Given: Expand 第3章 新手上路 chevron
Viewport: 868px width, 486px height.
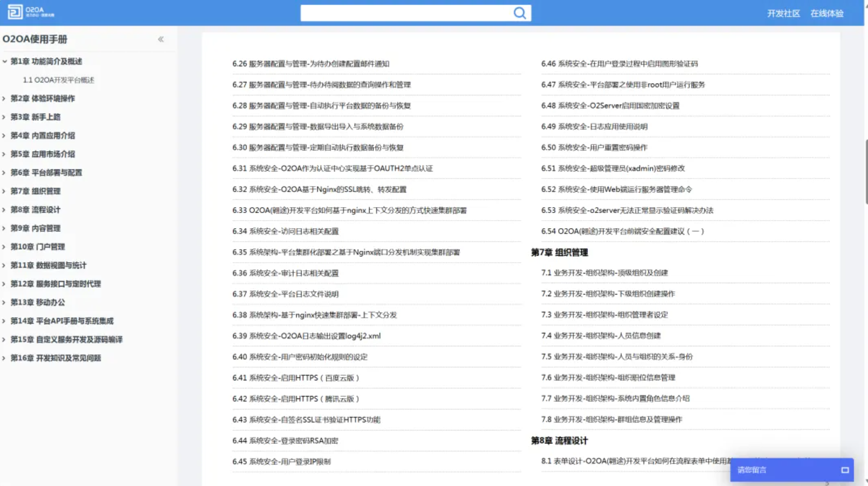Looking at the screenshot, I should (x=4, y=117).
